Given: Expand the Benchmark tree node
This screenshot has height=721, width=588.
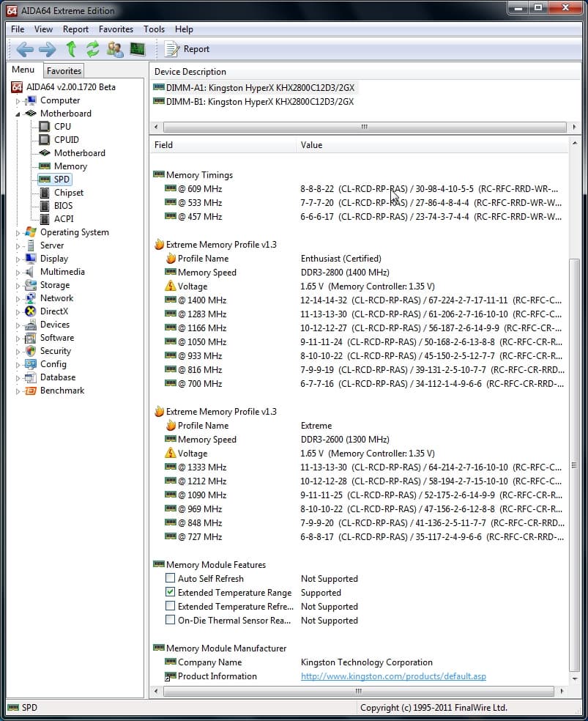Looking at the screenshot, I should [18, 391].
